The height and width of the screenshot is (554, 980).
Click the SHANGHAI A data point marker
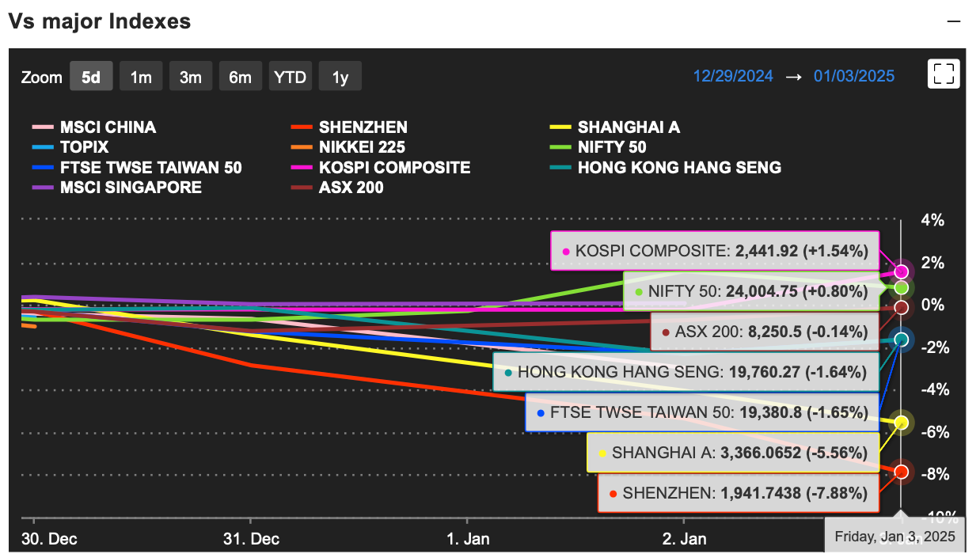[901, 423]
